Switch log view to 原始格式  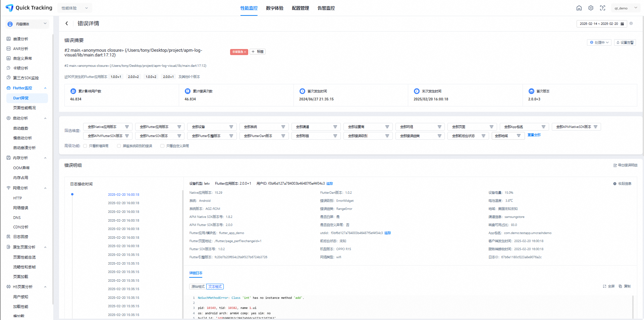click(x=198, y=287)
